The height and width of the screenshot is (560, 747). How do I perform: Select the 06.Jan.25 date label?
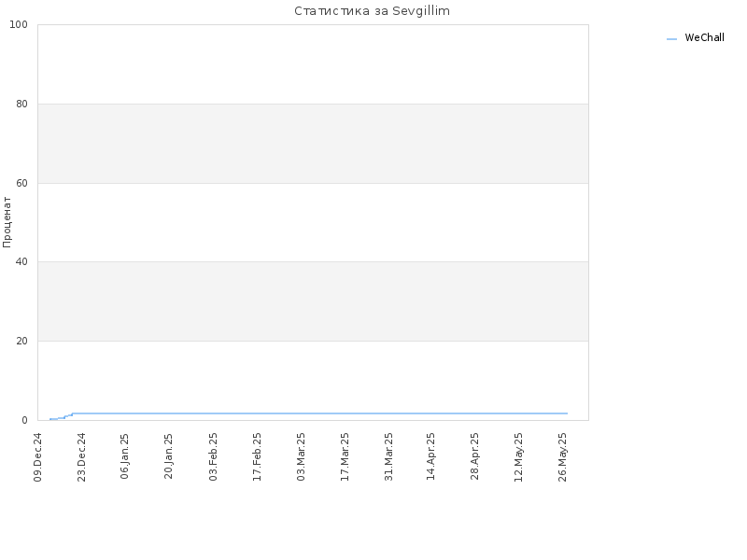pos(125,455)
